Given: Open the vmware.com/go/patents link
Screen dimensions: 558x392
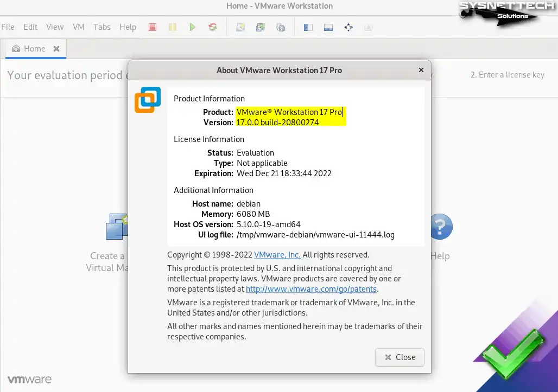Looking at the screenshot, I should tap(312, 289).
